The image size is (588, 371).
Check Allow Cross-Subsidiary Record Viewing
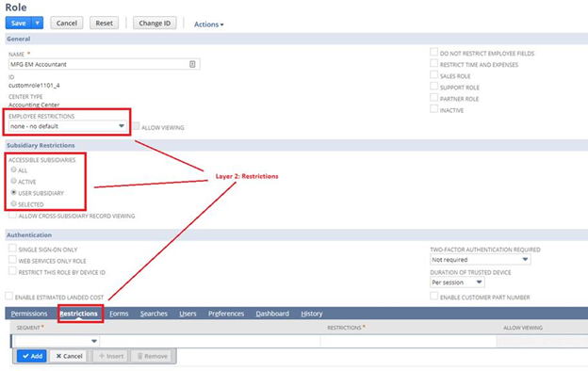(12, 215)
